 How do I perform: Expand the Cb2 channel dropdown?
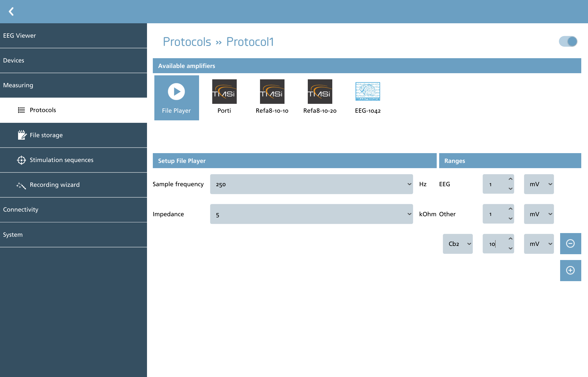click(458, 244)
